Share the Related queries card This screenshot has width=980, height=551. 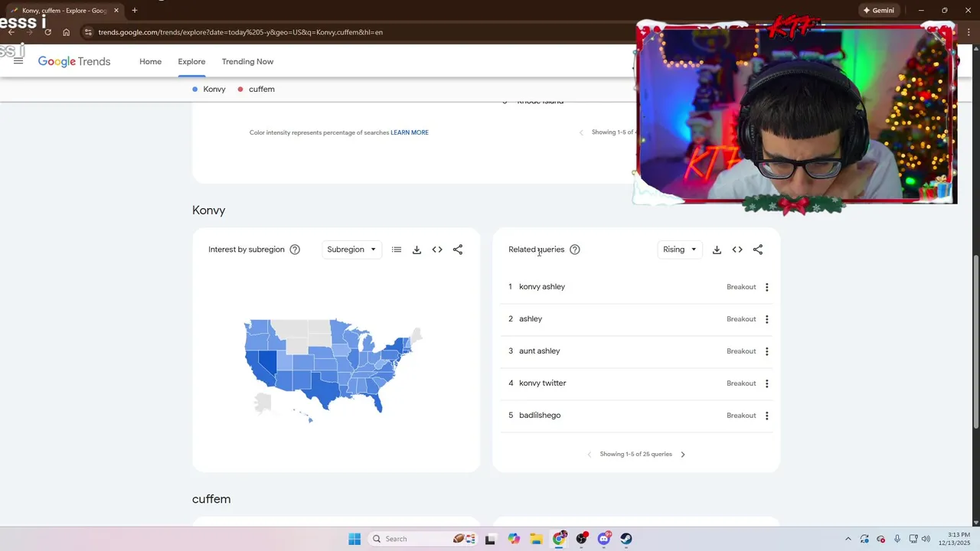(758, 249)
